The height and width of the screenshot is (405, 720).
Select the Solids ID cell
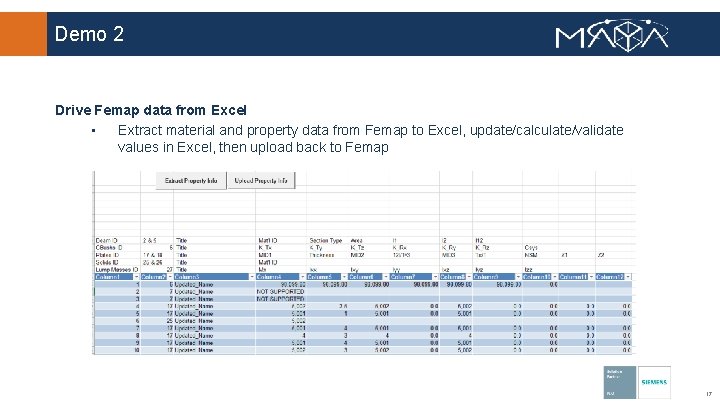pos(117,262)
